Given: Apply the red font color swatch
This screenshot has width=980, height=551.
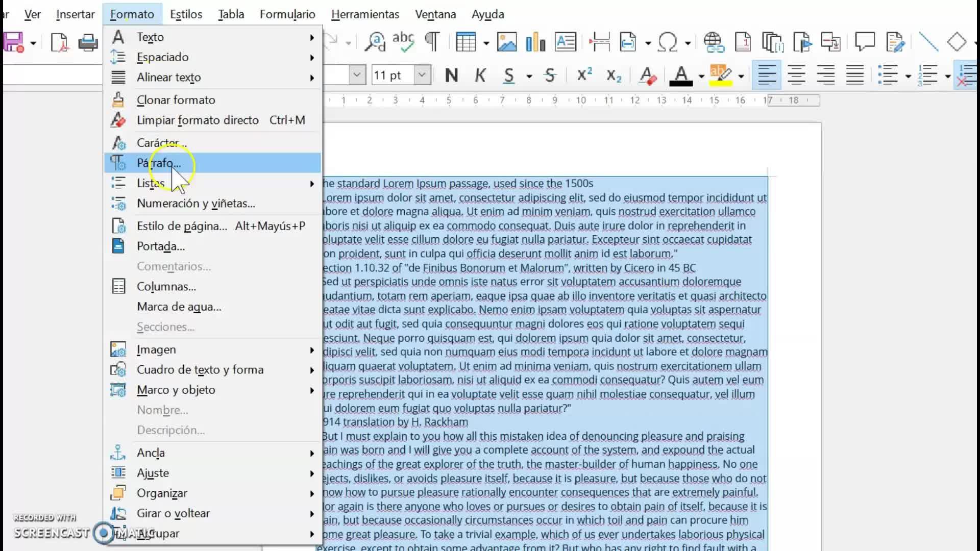Looking at the screenshot, I should click(680, 76).
